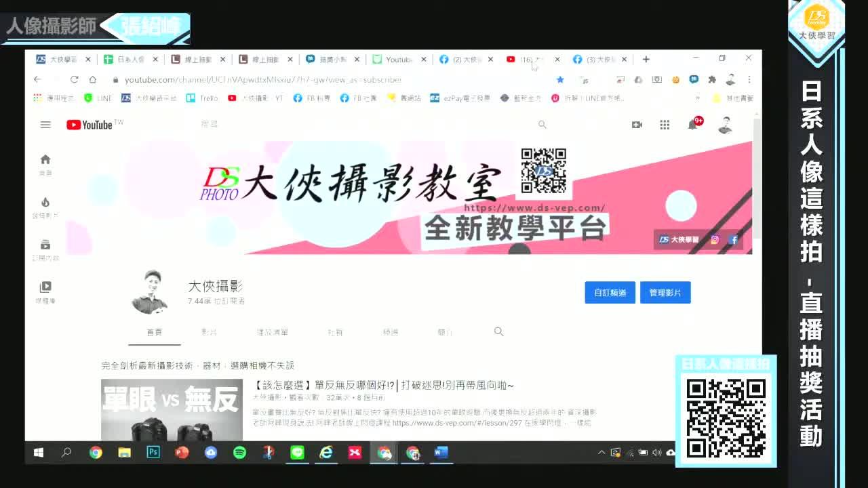Open Photoshop from the taskbar

click(x=153, y=452)
